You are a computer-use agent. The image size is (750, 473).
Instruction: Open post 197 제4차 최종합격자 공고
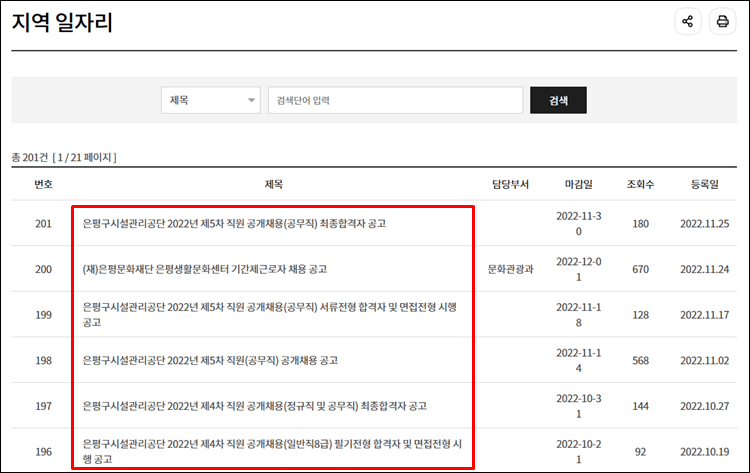point(254,406)
